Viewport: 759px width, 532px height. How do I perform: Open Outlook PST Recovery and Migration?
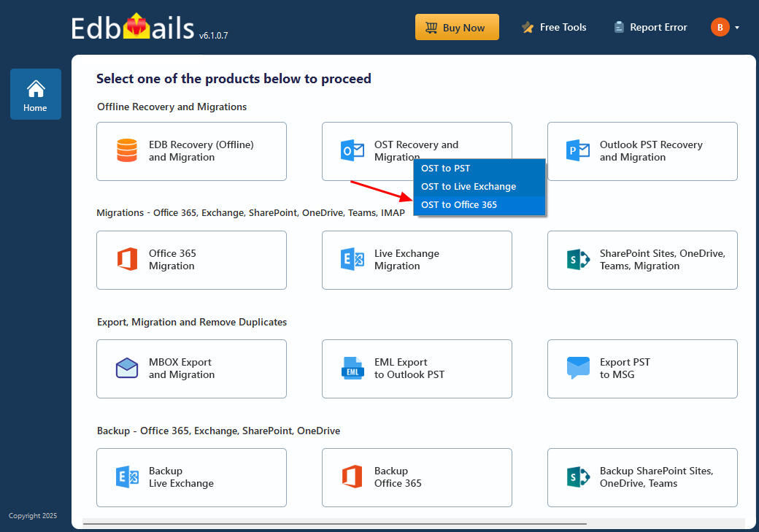642,152
